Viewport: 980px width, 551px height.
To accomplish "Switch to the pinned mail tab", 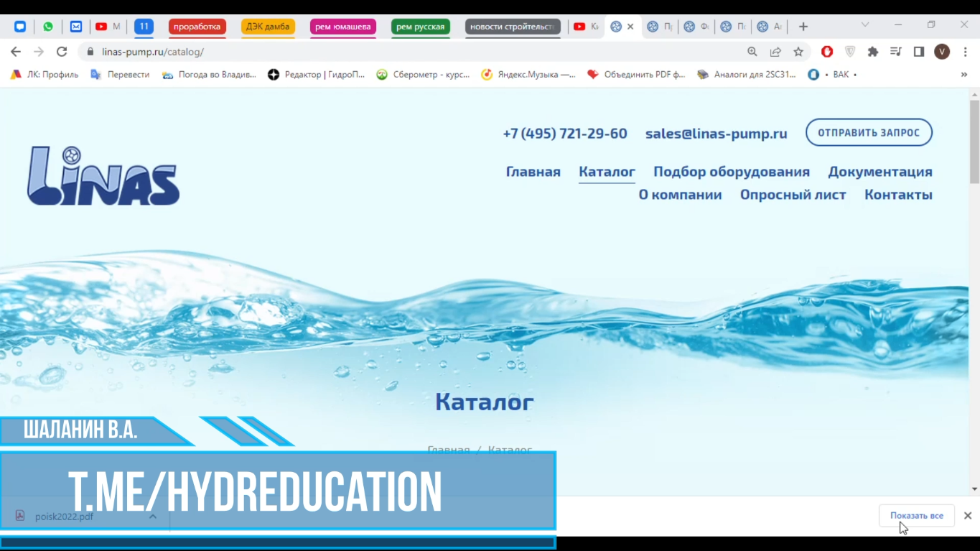I will (x=75, y=27).
